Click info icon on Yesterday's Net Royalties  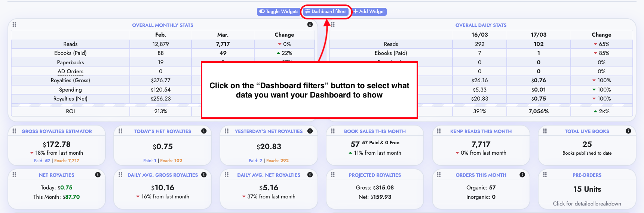(x=310, y=131)
